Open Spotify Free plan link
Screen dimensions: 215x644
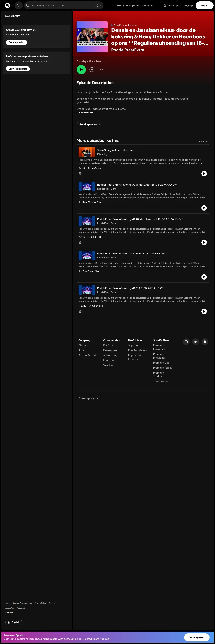pyautogui.click(x=160, y=382)
